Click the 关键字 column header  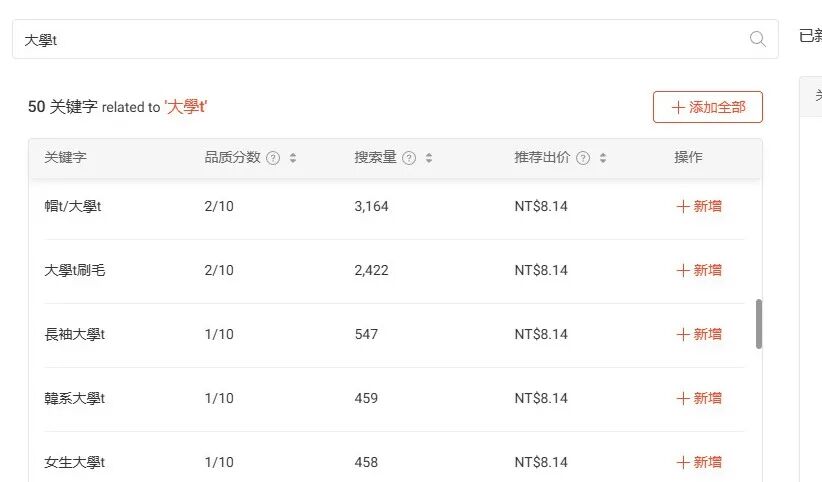(66, 157)
